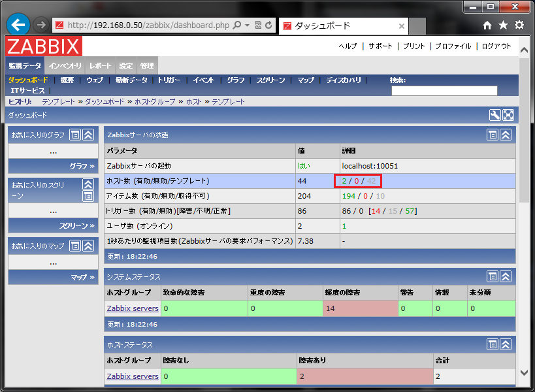Click the 14 value under 軽度の障害
Viewport: 535px width, 392px height.
tap(331, 308)
